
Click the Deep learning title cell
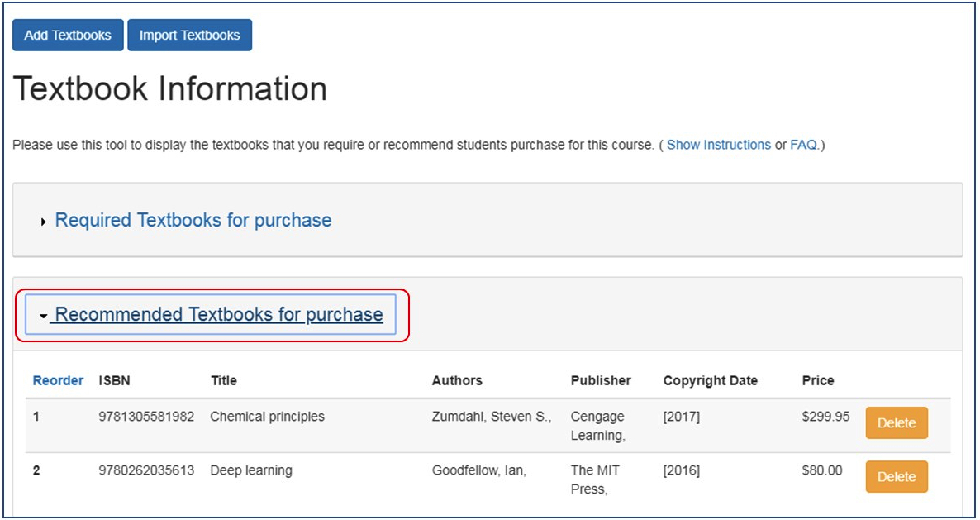[x=251, y=470]
